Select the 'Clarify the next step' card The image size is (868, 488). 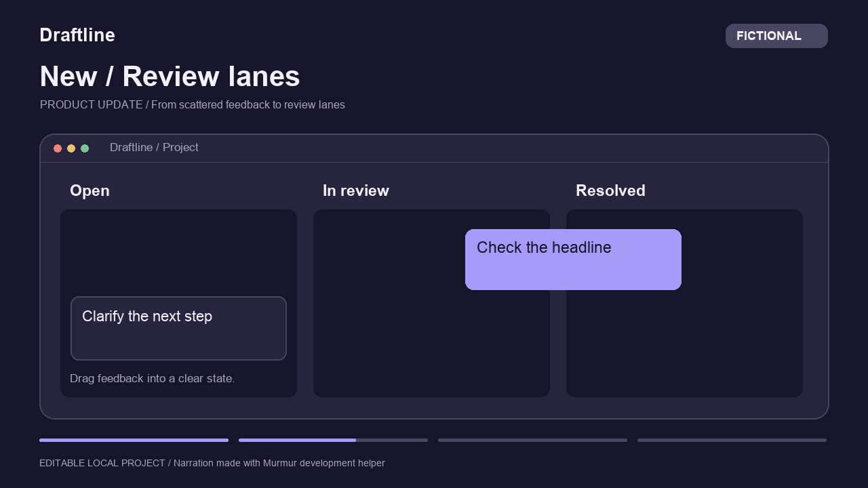(178, 328)
